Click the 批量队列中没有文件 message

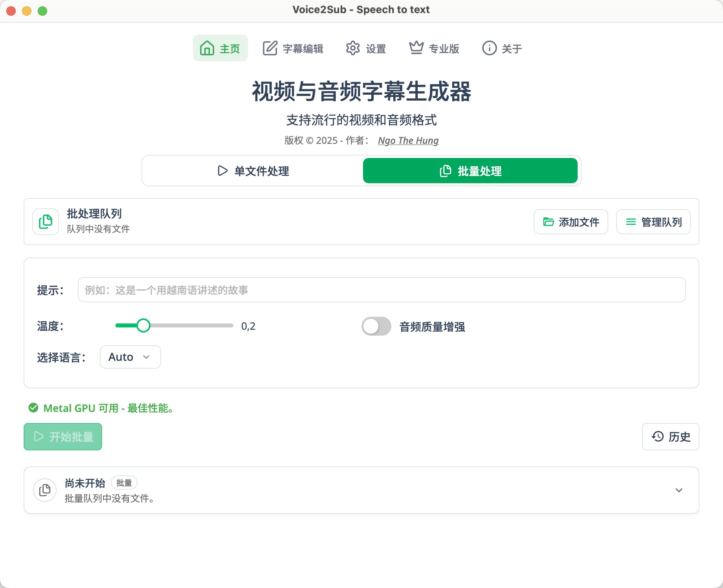(110, 498)
